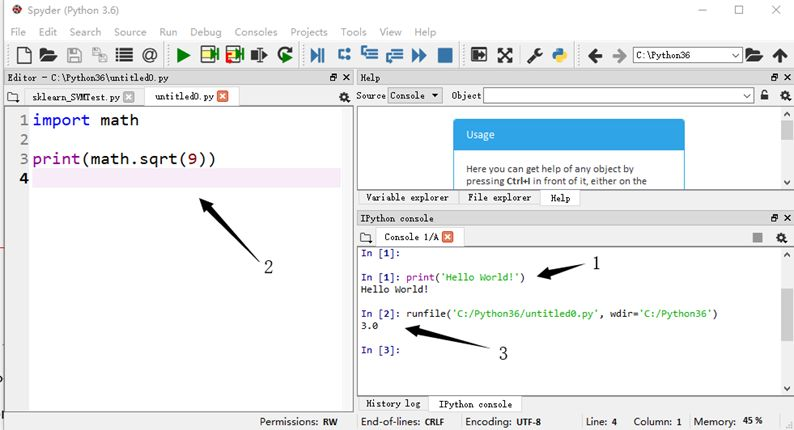Image resolution: width=794 pixels, height=430 pixels.
Task: Open the Consoles menu
Action: point(256,32)
